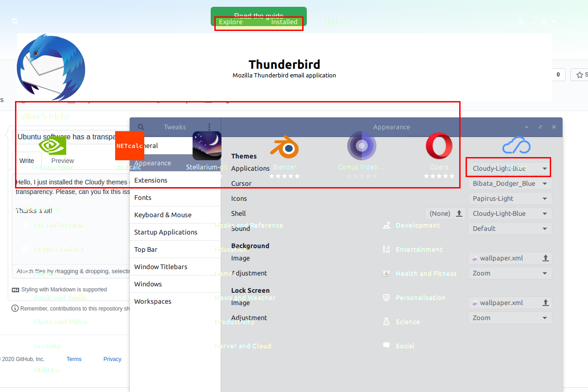Viewport: 588px width, 392px height.
Task: Click the green Read the guide button
Action: (259, 16)
